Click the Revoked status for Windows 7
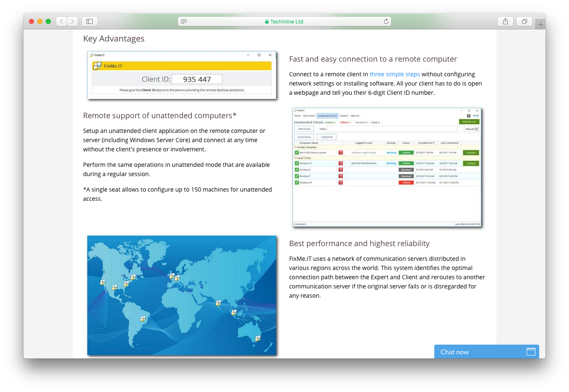Image resolution: width=569 pixels, height=392 pixels. click(406, 176)
